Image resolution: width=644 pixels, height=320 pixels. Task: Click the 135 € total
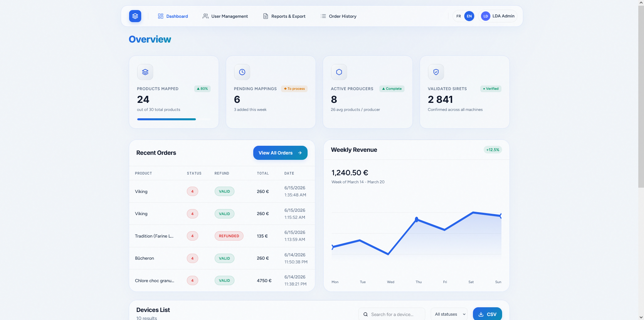tap(262, 236)
